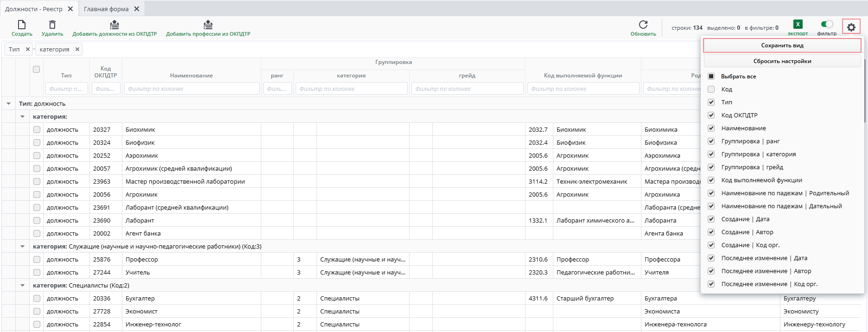Screen dimensions: 868x332
Task: Collapse the Специалисты (Код:2) category group
Action: tap(22, 286)
